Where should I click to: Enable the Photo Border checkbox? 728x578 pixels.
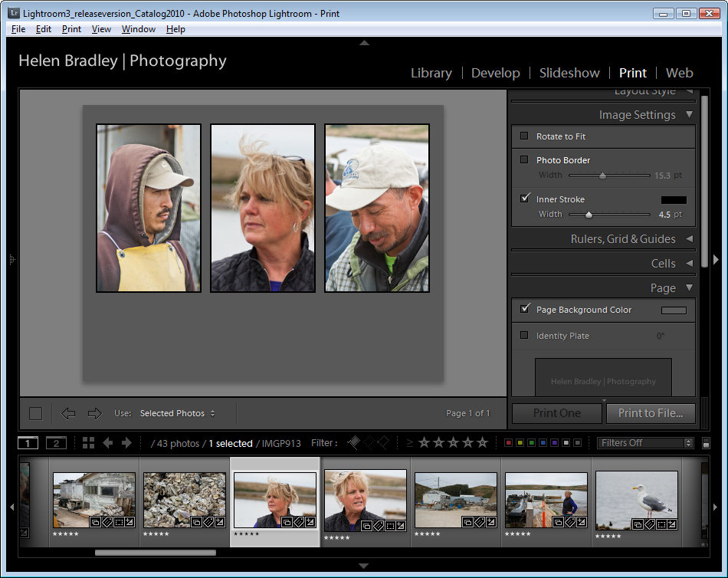[x=524, y=160]
